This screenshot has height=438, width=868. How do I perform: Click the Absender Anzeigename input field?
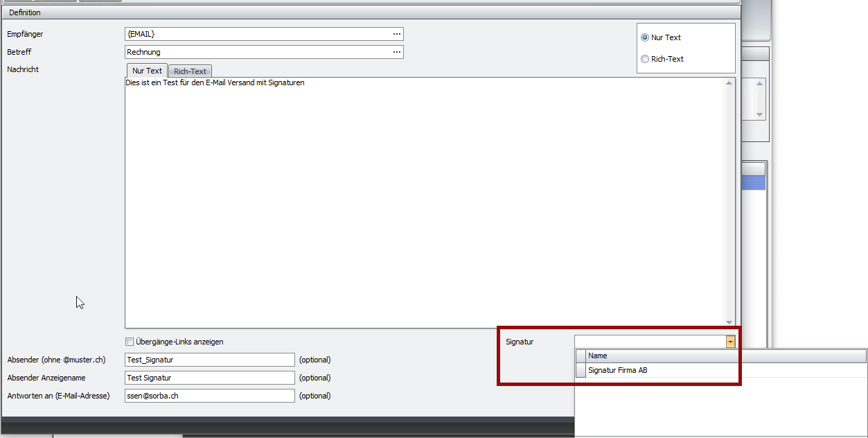(209, 378)
